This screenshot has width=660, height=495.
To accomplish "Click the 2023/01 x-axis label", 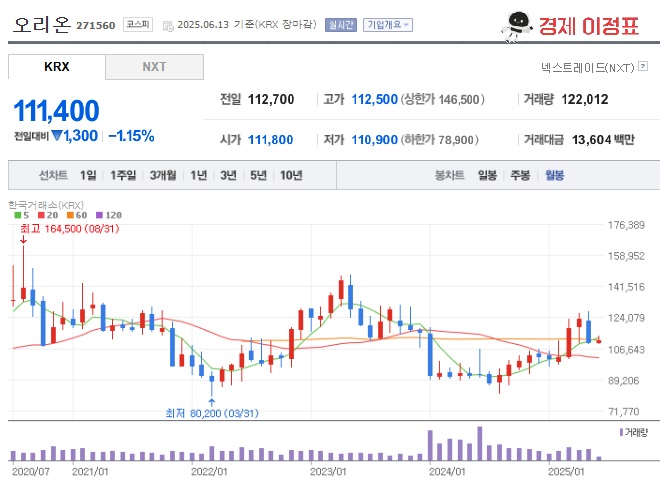I will point(328,471).
